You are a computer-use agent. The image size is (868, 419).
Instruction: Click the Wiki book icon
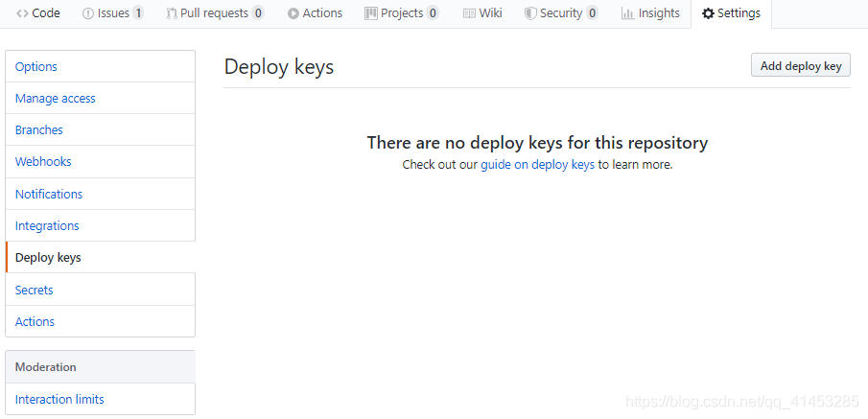(469, 13)
